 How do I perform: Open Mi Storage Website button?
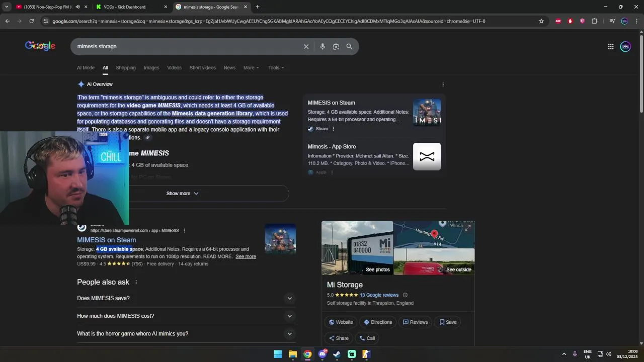point(341,322)
